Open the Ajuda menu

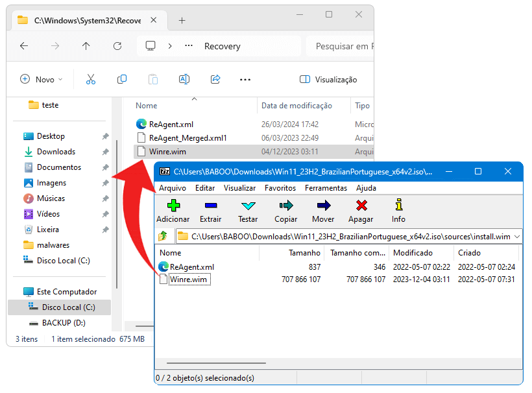click(366, 188)
